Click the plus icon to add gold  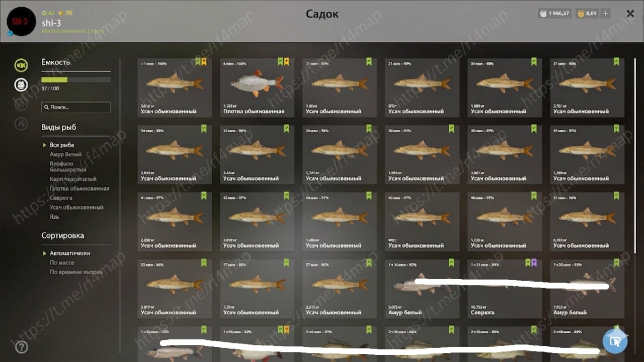pyautogui.click(x=605, y=14)
